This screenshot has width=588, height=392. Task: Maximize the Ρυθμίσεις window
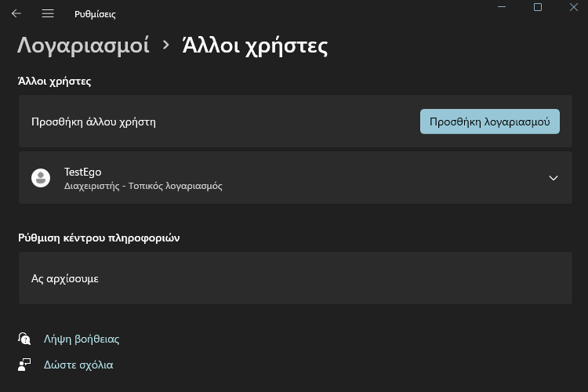[538, 7]
